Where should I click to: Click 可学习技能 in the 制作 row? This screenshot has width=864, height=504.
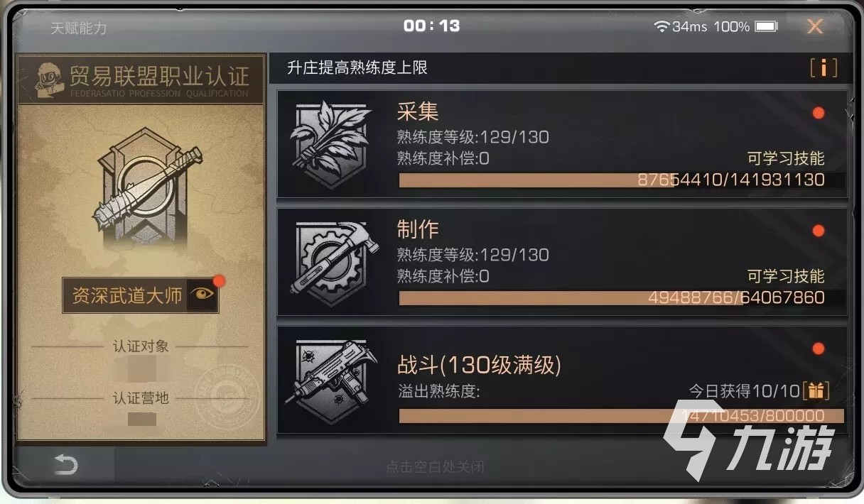pos(786,275)
